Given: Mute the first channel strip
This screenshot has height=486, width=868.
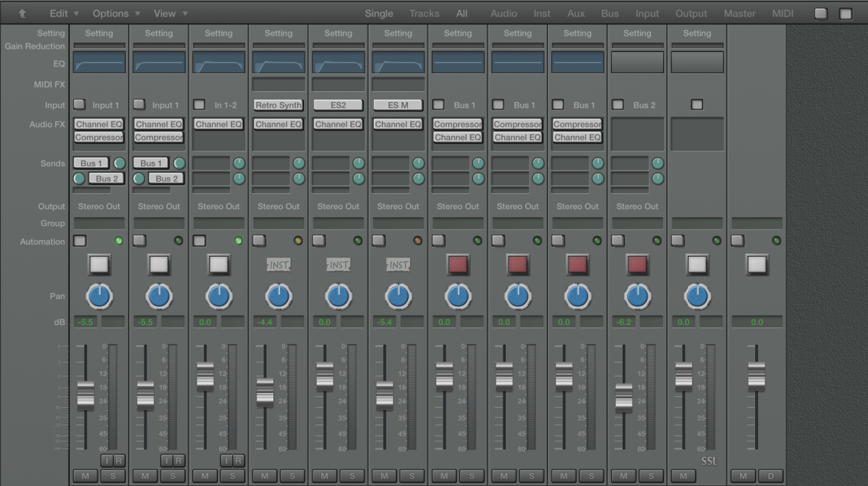Looking at the screenshot, I should pyautogui.click(x=85, y=476).
